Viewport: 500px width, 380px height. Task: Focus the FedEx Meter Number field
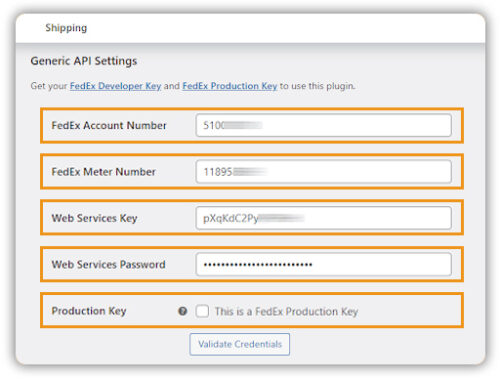(324, 172)
